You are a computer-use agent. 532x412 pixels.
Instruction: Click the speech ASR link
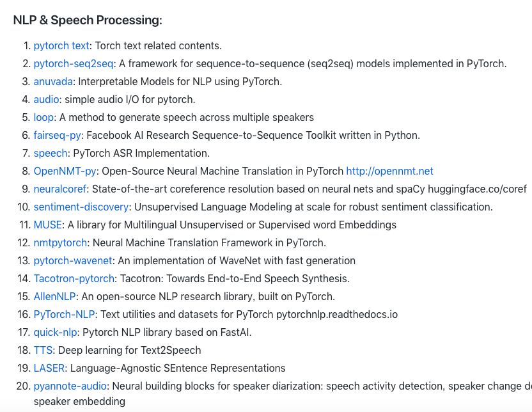50,154
